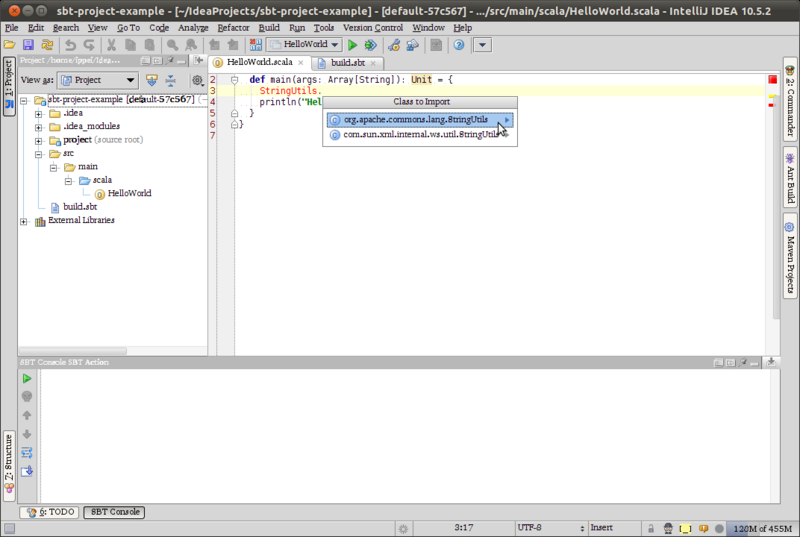Image resolution: width=800 pixels, height=537 pixels.
Task: Open the toolbar's extra actions dropdown arrow
Action: [x=482, y=45]
